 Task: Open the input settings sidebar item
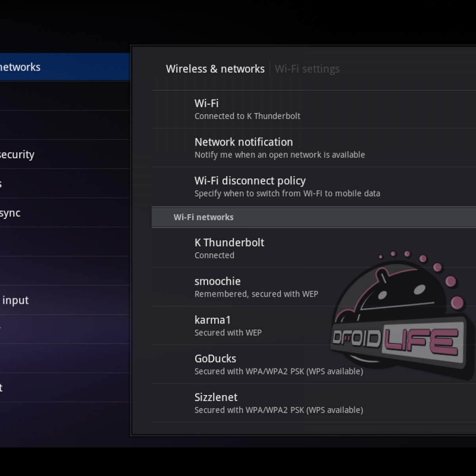click(59, 300)
